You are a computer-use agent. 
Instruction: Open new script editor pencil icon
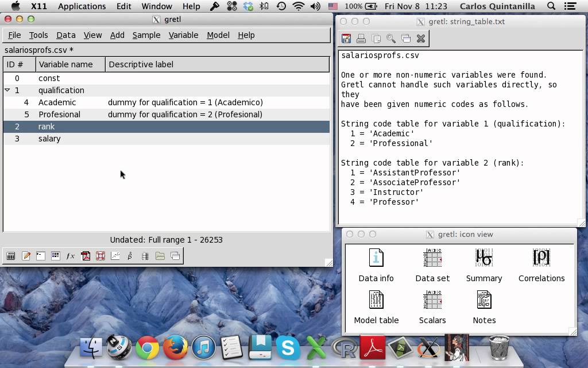(x=26, y=256)
